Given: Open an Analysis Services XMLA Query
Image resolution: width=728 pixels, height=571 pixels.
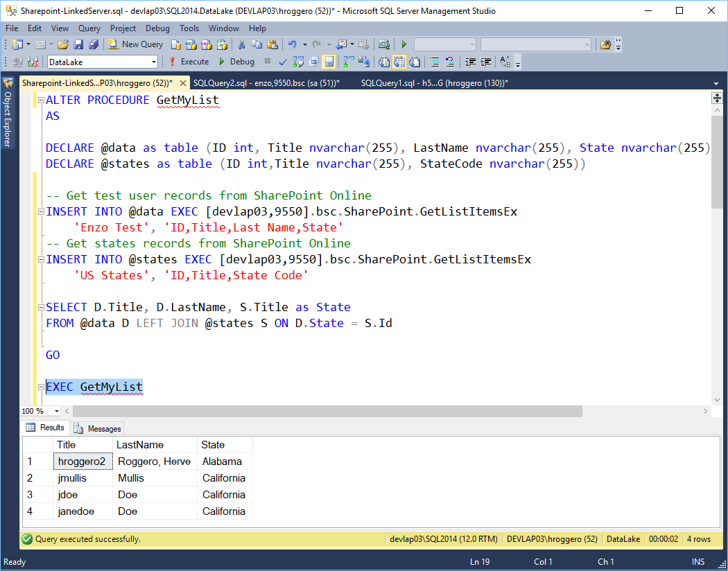Looking at the screenshot, I should [x=222, y=44].
